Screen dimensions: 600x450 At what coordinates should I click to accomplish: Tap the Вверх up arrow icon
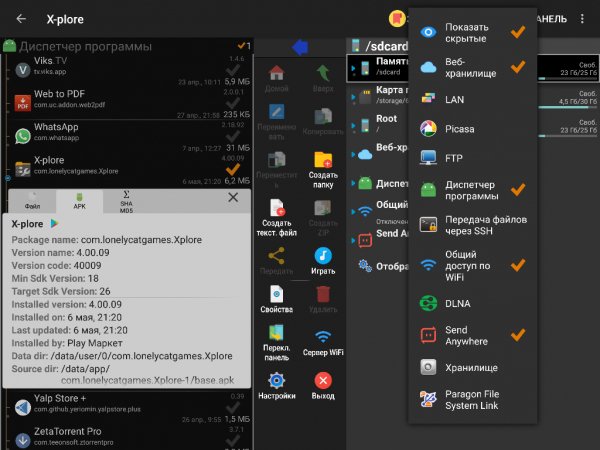[323, 73]
